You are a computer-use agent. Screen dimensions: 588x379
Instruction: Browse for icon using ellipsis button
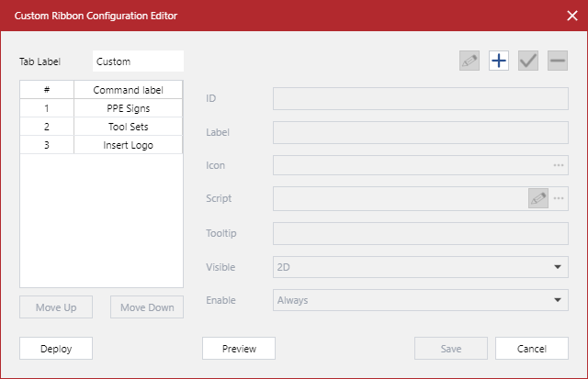[x=558, y=165]
